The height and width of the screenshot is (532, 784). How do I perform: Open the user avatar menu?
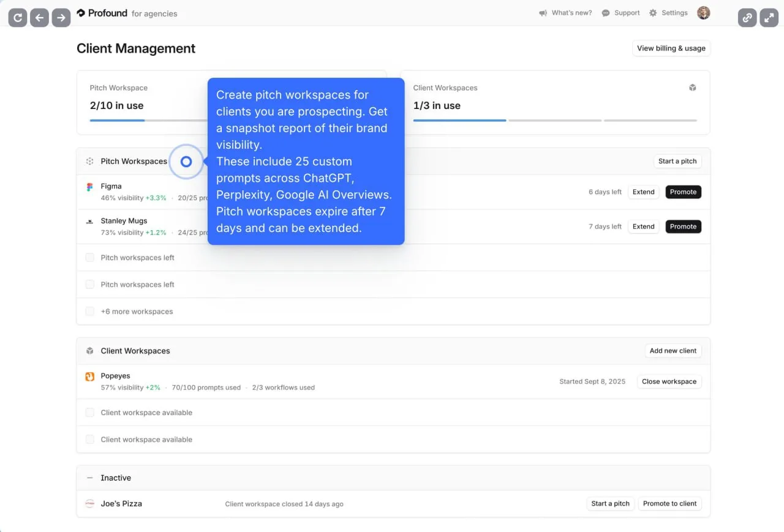tap(704, 13)
